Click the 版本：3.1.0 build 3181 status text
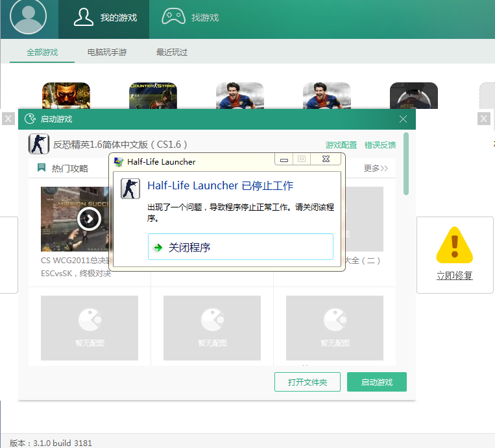495x448 pixels. tap(51, 443)
